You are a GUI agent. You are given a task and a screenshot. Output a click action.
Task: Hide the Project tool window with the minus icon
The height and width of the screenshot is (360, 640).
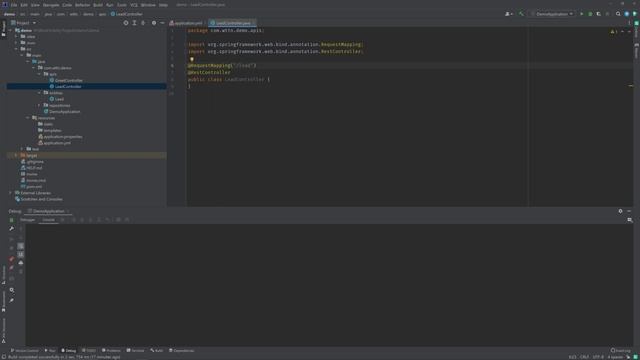point(162,23)
